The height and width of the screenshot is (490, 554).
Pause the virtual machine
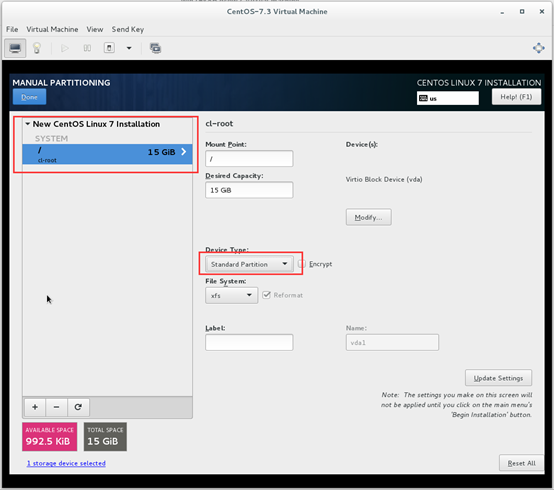[x=87, y=48]
